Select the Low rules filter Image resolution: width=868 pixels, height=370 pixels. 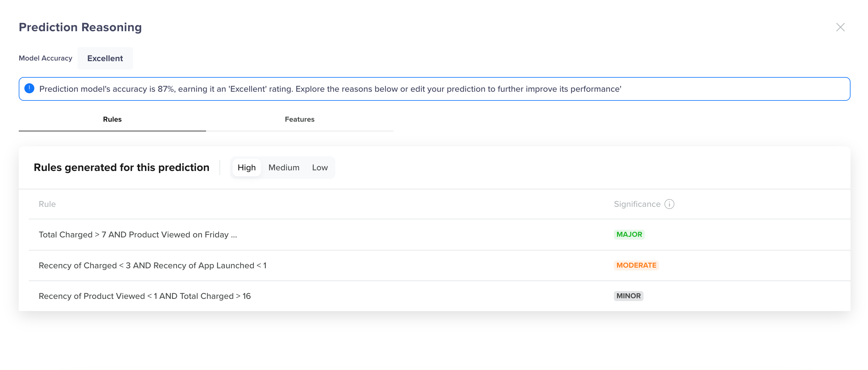pos(319,167)
